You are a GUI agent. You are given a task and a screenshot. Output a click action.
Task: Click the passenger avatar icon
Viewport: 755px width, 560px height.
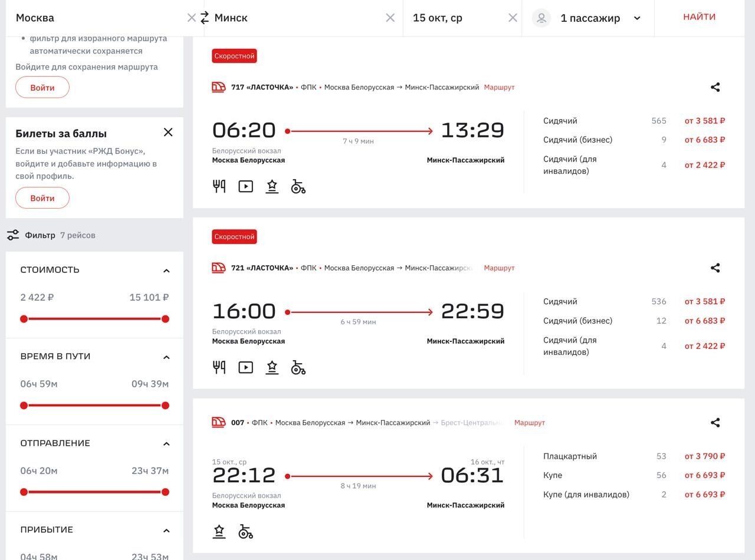pyautogui.click(x=541, y=18)
